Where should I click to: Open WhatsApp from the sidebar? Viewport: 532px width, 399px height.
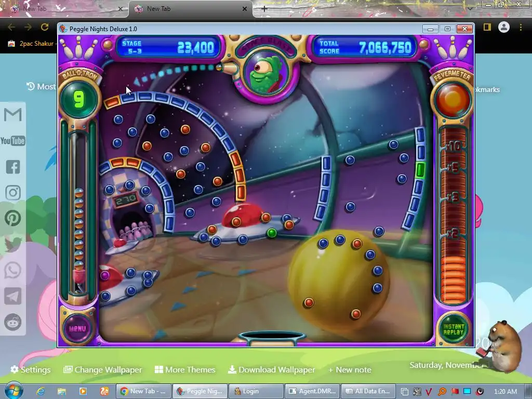[x=13, y=270]
